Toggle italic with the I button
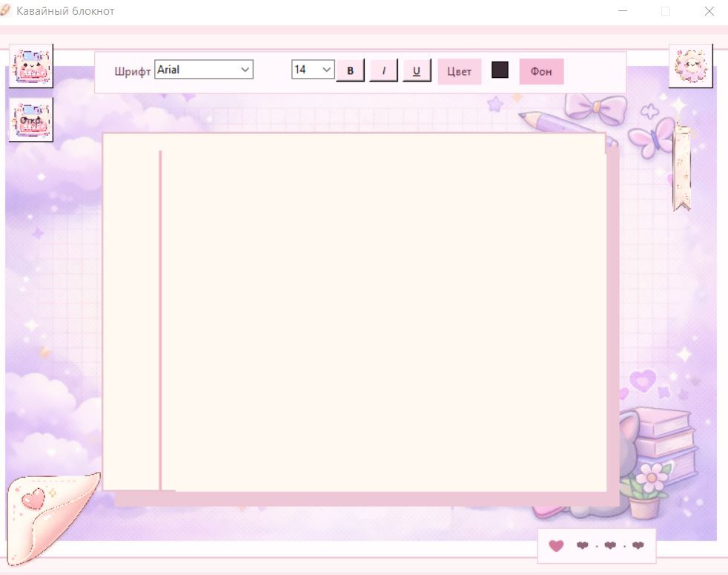The width and height of the screenshot is (728, 575). (x=383, y=70)
